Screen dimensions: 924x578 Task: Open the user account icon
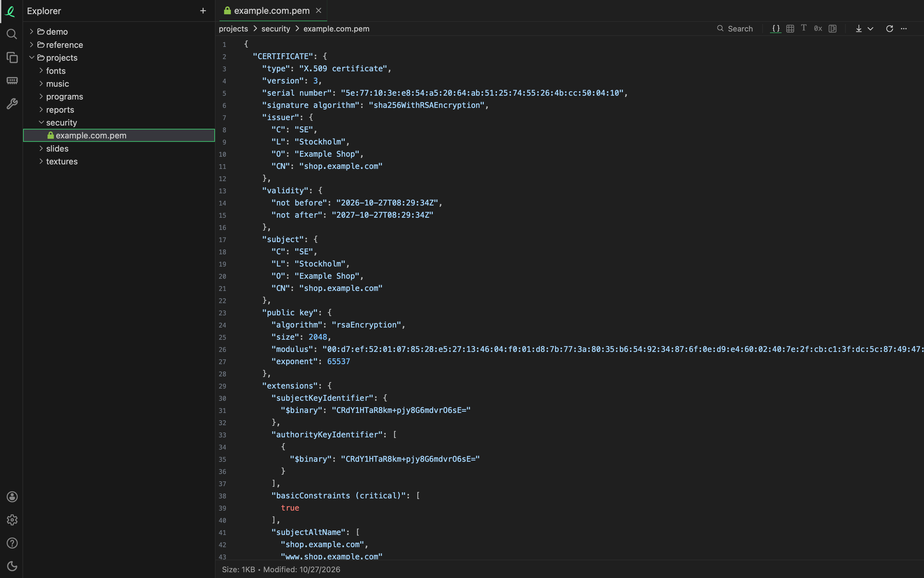12,496
